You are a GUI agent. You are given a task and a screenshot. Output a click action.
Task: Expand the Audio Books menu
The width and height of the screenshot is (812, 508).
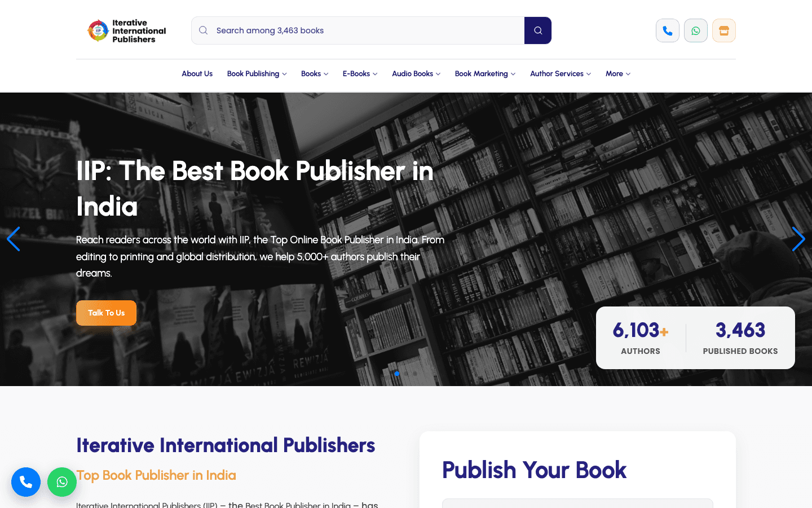416,74
